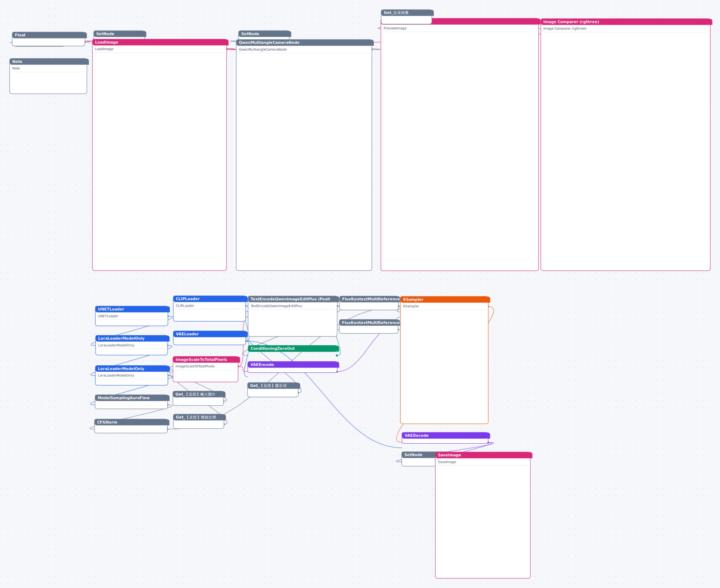
Task: Select the upper LoraLoaderModelOnly node header
Action: (x=132, y=338)
